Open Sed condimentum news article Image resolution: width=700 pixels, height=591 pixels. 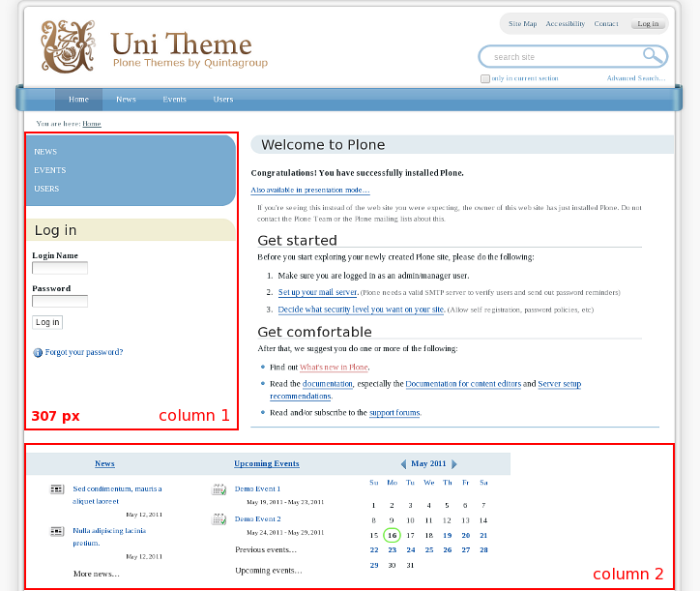117,495
